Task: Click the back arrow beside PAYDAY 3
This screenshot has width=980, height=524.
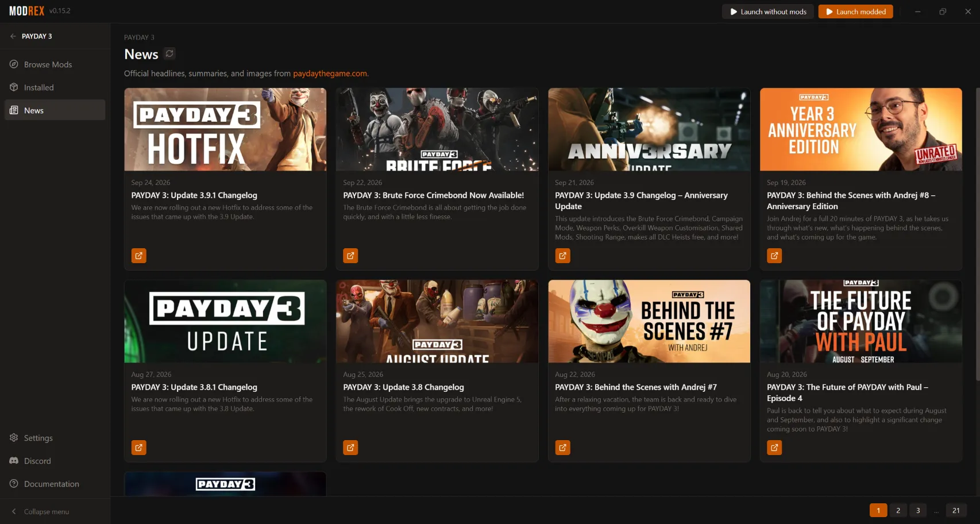Action: tap(13, 36)
